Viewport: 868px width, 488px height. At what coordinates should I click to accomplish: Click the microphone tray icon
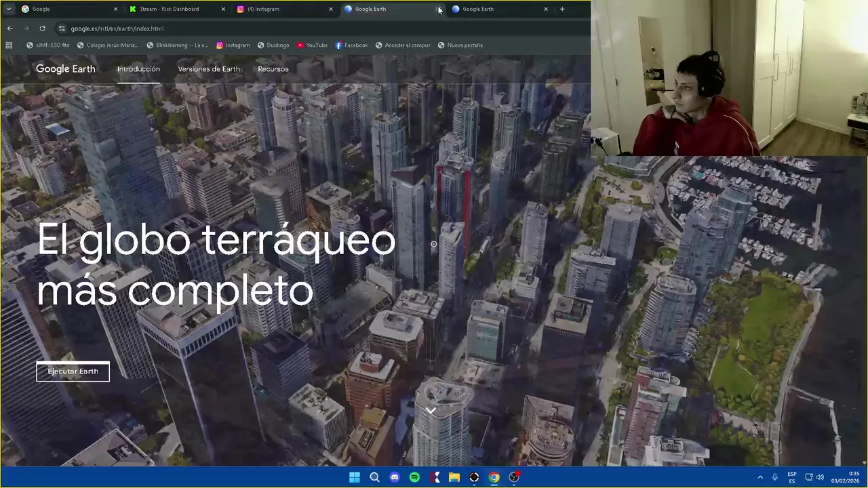pos(774,477)
